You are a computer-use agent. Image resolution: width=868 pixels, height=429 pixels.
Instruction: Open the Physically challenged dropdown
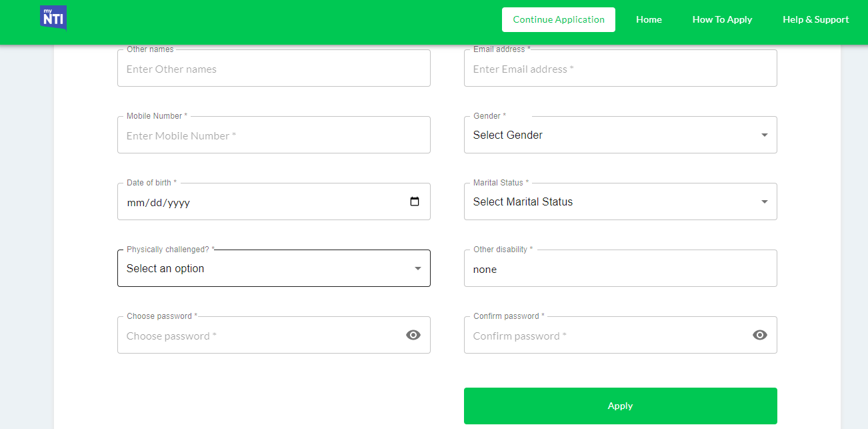click(x=273, y=268)
